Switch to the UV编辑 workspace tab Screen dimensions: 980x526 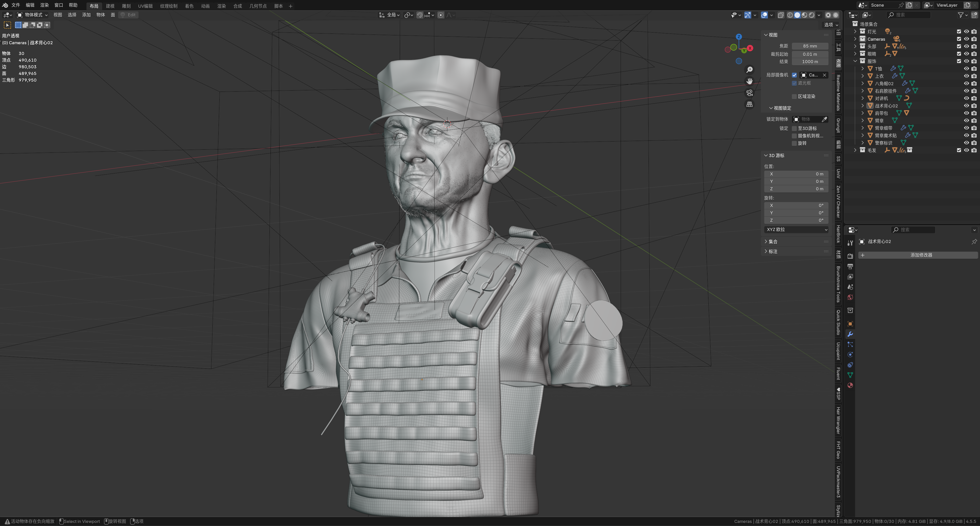coord(145,6)
